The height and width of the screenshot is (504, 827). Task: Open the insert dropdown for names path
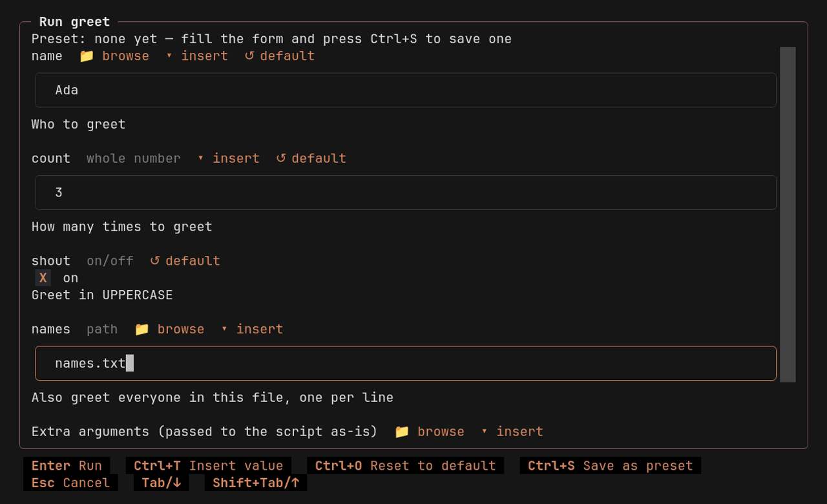pos(252,330)
